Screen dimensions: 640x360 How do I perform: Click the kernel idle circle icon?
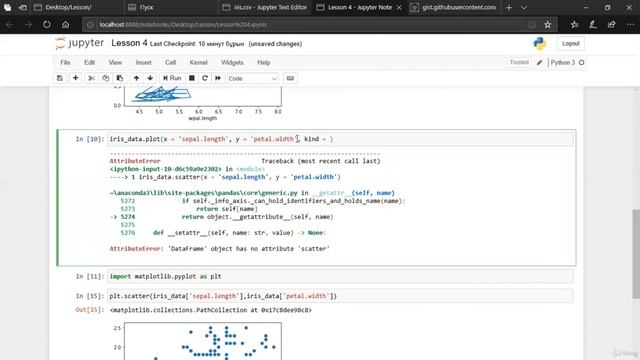(x=582, y=62)
